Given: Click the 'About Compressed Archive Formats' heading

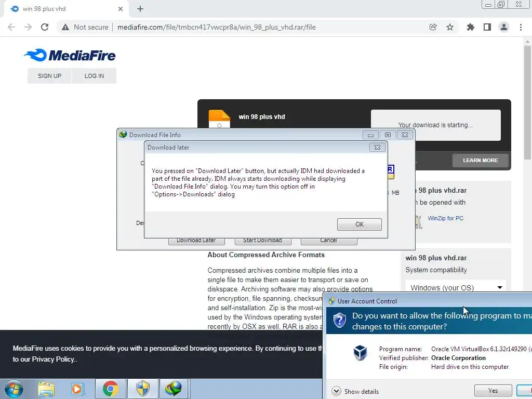Looking at the screenshot, I should coord(266,255).
